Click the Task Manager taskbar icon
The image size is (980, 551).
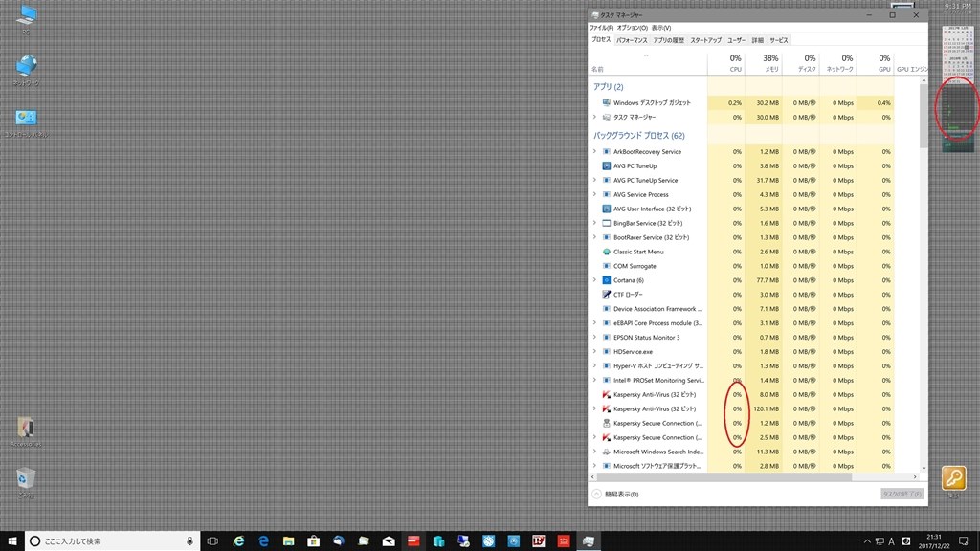(589, 541)
